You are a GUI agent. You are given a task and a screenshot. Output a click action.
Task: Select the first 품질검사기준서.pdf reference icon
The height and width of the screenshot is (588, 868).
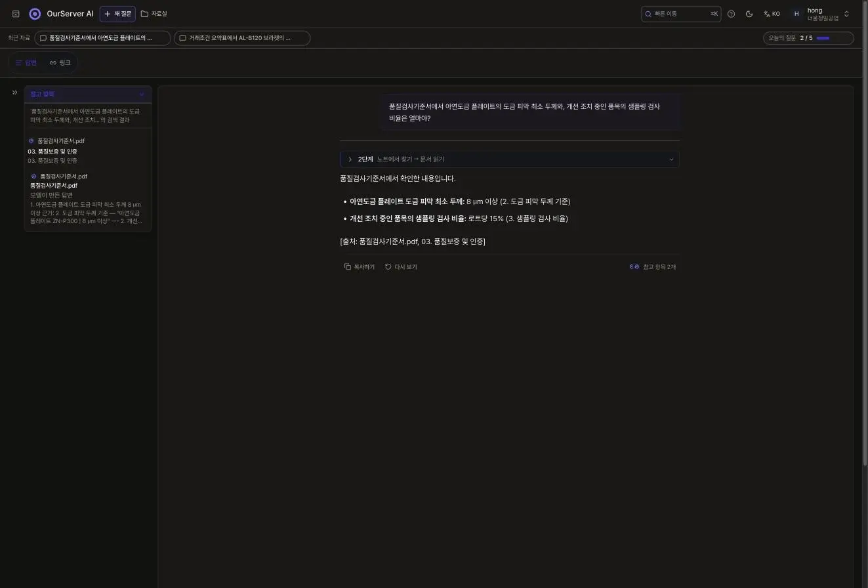(x=31, y=141)
